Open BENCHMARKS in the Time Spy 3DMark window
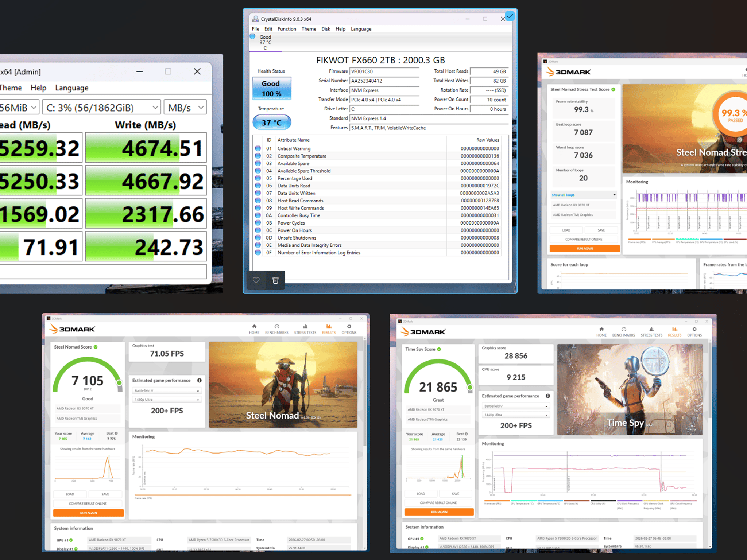This screenshot has width=747, height=560. click(x=624, y=332)
